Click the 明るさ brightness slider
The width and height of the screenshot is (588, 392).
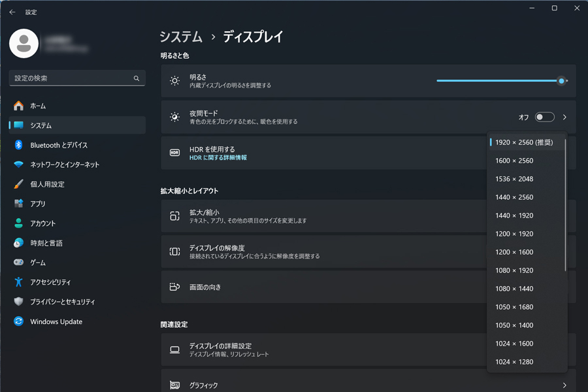pyautogui.click(x=502, y=80)
